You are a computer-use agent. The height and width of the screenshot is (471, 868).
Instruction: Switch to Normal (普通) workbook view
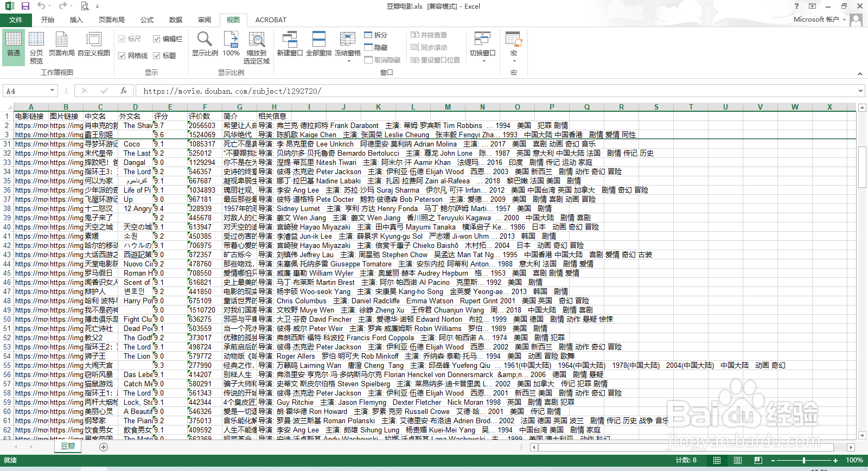click(14, 47)
